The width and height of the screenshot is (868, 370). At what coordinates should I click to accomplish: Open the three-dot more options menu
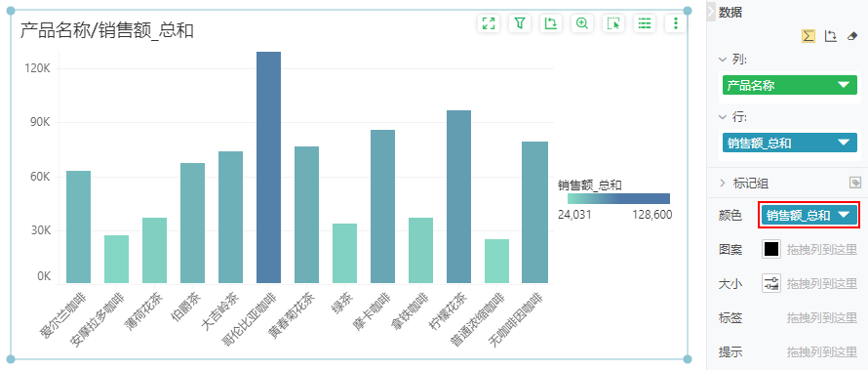675,23
